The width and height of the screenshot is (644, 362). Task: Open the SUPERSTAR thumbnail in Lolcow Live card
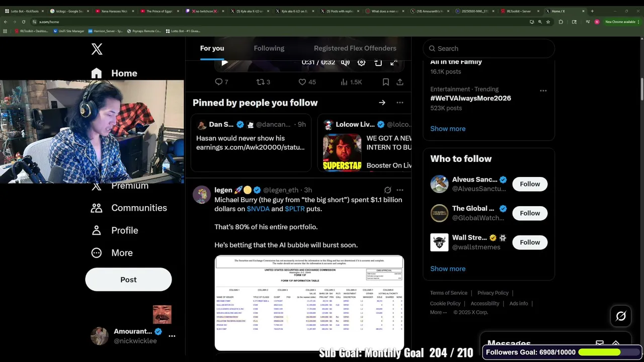pos(342,152)
